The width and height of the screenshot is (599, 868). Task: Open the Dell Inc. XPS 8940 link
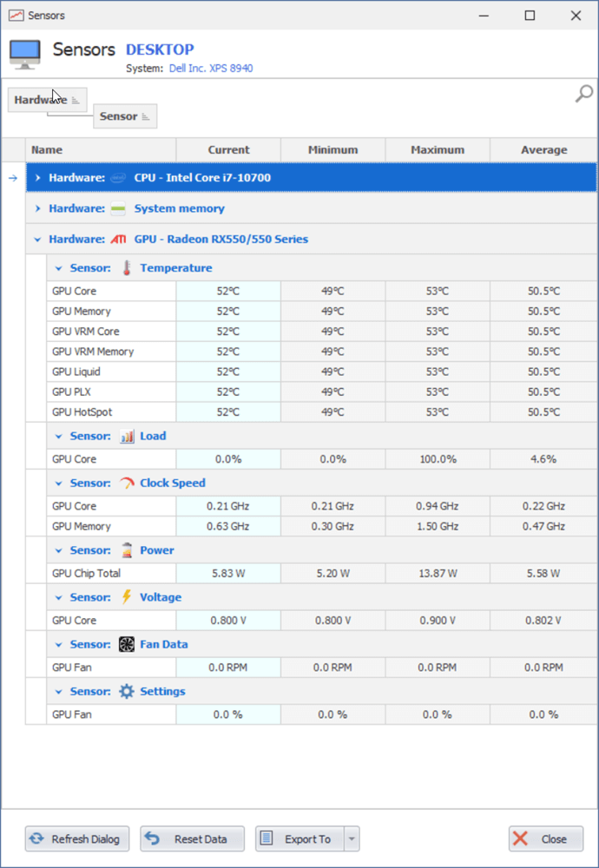coord(211,69)
